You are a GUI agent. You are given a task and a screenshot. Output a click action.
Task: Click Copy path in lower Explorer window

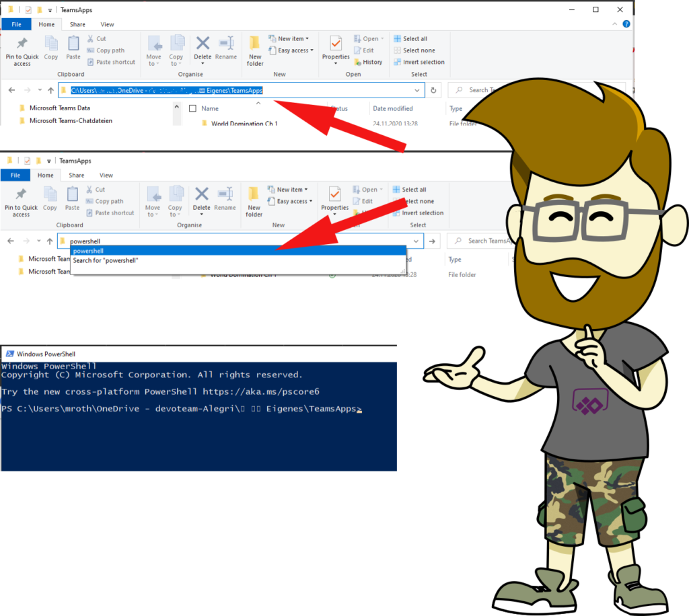click(105, 201)
